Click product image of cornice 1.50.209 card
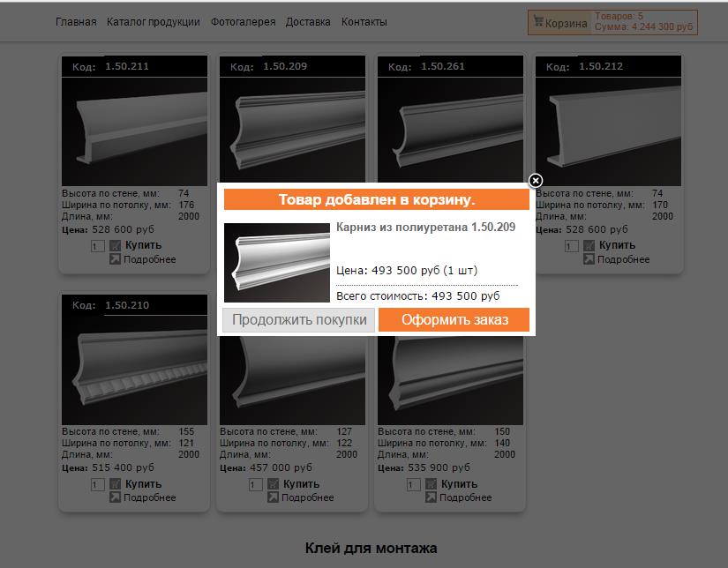Viewport: 728px width, 568px height. pyautogui.click(x=292, y=130)
